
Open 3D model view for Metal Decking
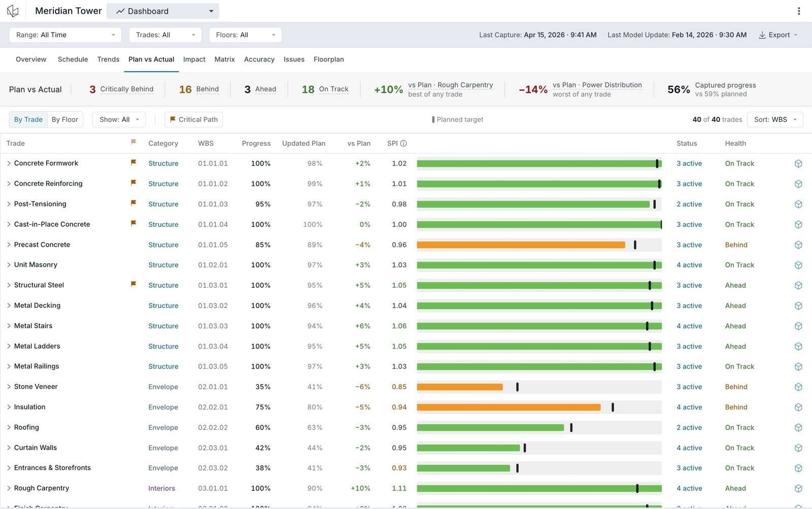798,306
